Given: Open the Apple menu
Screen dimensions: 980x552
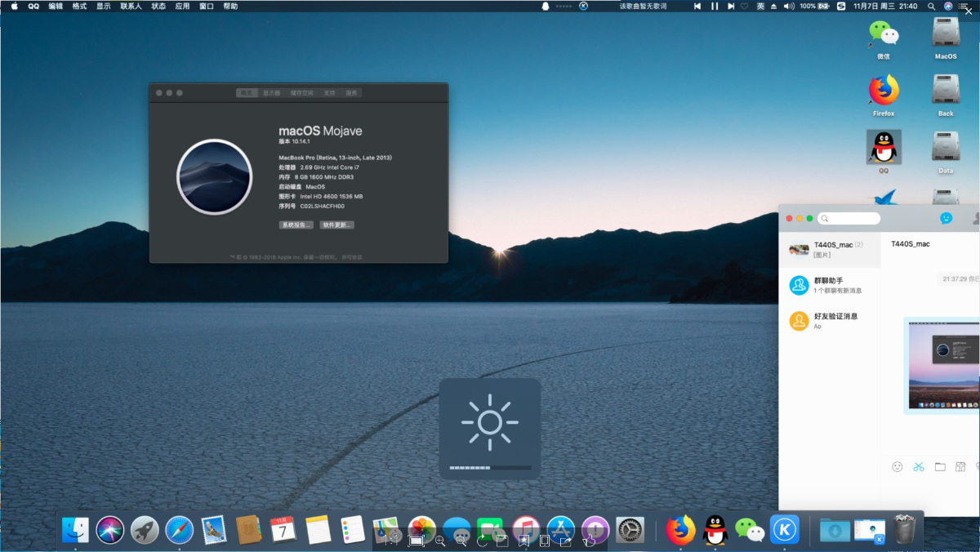Looking at the screenshot, I should (14, 6).
